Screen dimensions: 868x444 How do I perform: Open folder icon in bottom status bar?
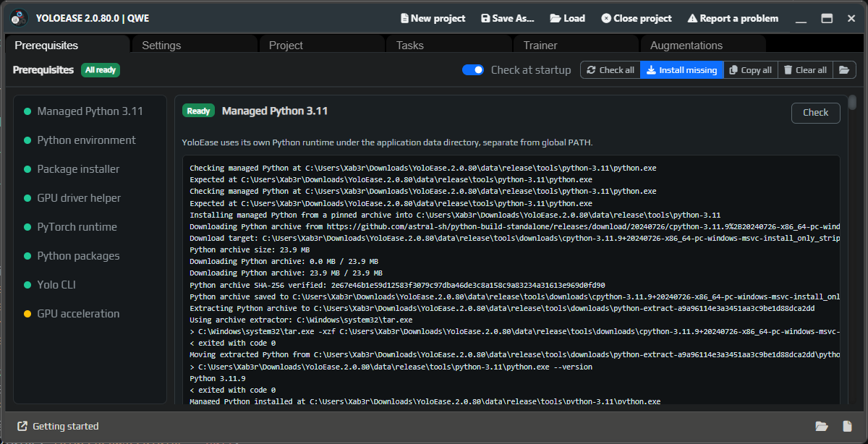[821, 426]
